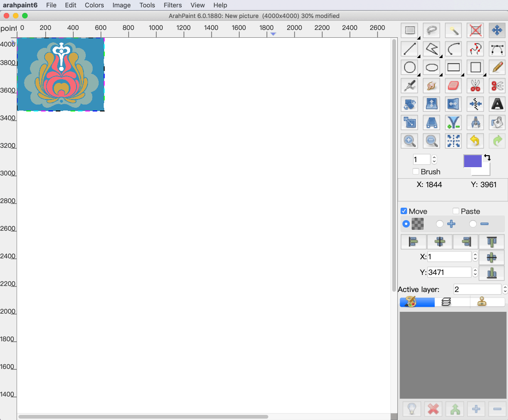Select the rectangular selection tool
Image resolution: width=508 pixels, height=420 pixels.
point(410,30)
